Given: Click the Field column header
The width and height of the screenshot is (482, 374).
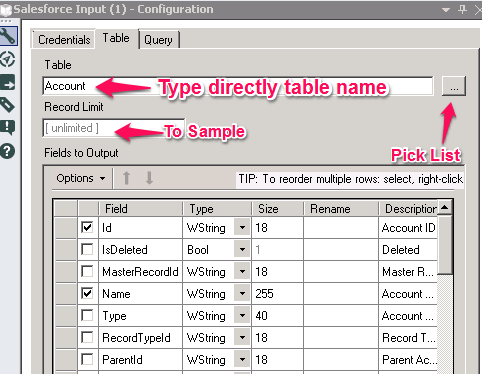Looking at the screenshot, I should click(141, 209).
